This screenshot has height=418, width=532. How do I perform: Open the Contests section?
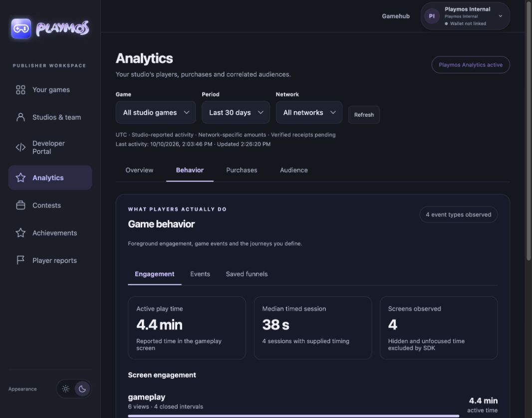pyautogui.click(x=50, y=206)
